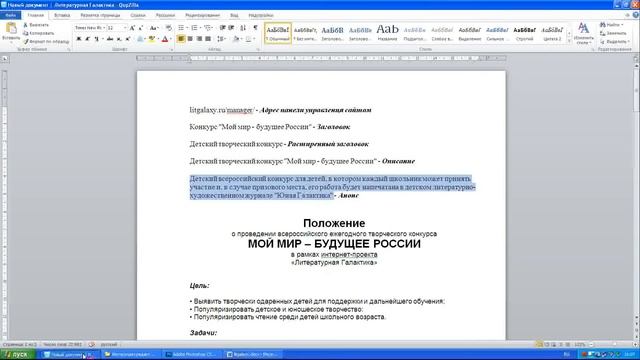Click the proofing errors icon in the status bar

92,344
